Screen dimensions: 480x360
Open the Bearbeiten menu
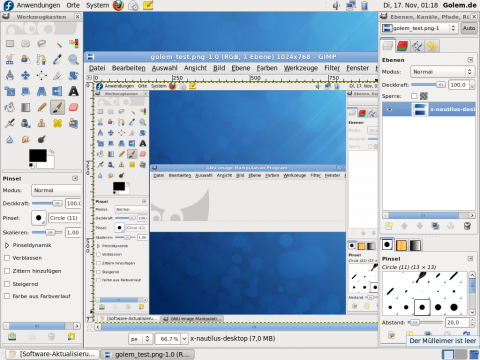point(129,68)
